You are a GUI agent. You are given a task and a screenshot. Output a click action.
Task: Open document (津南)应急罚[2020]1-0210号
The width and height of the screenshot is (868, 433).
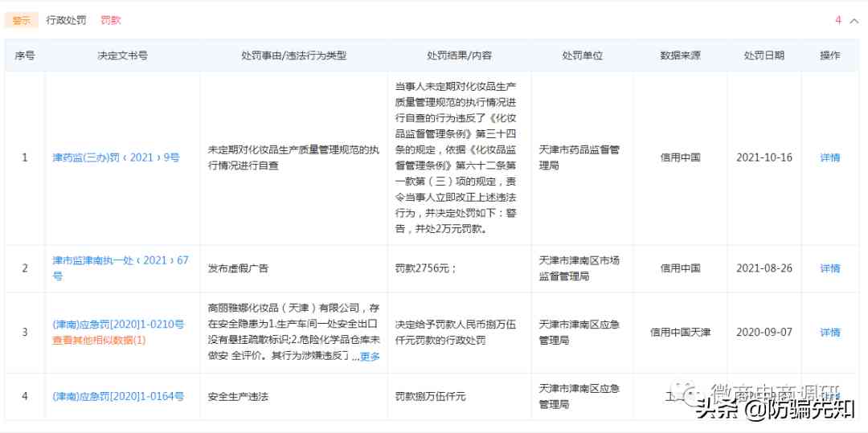tap(118, 325)
